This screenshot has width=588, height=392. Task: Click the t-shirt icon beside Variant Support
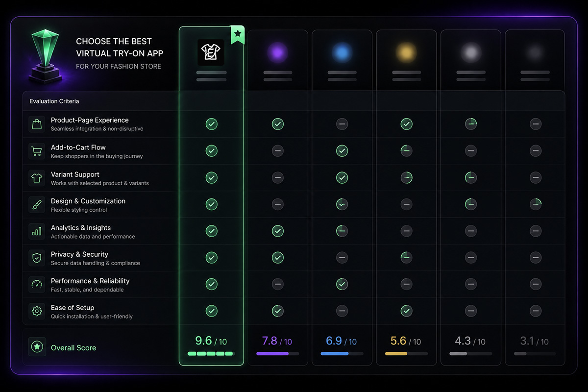[37, 178]
